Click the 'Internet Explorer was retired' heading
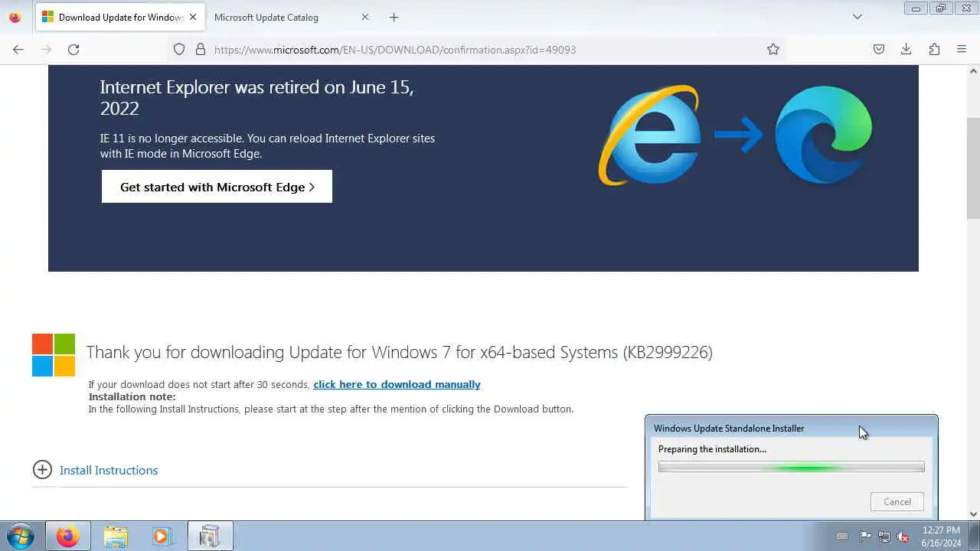This screenshot has width=980, height=551. tap(256, 97)
